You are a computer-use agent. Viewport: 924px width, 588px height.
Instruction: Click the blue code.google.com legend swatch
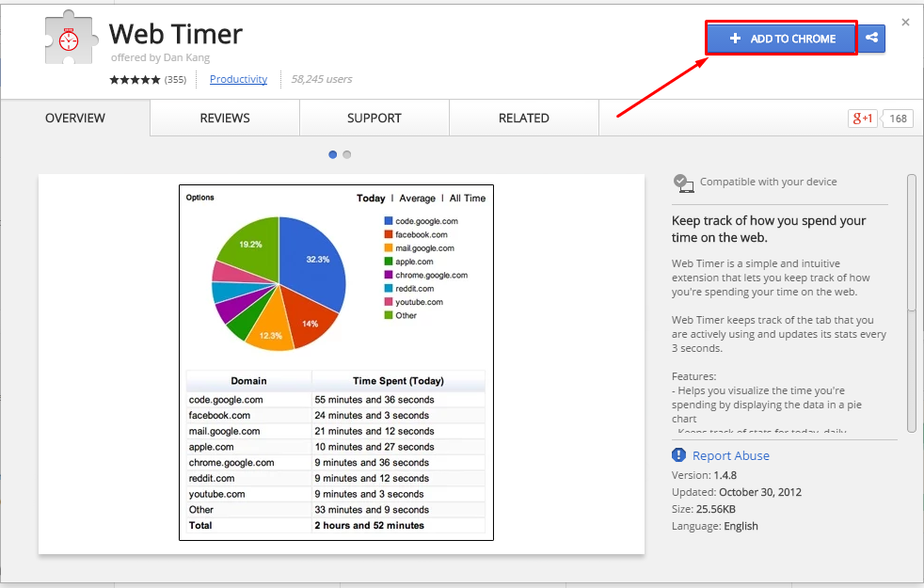(389, 221)
